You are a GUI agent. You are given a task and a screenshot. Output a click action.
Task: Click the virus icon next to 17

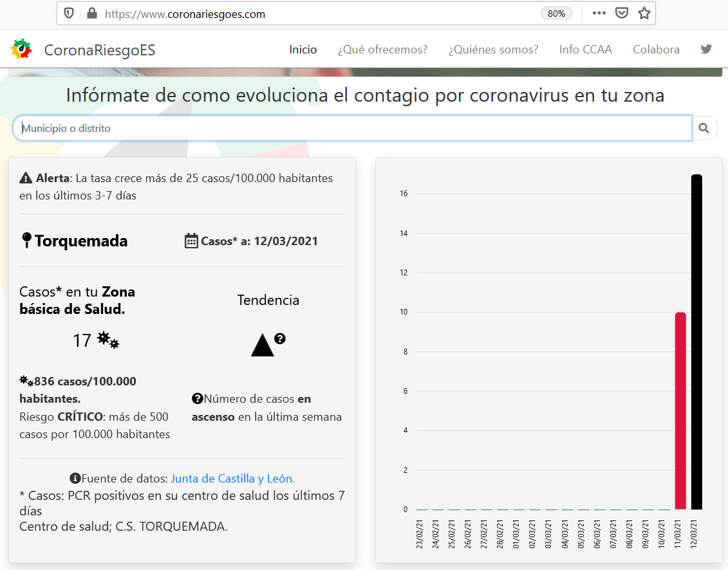click(108, 340)
